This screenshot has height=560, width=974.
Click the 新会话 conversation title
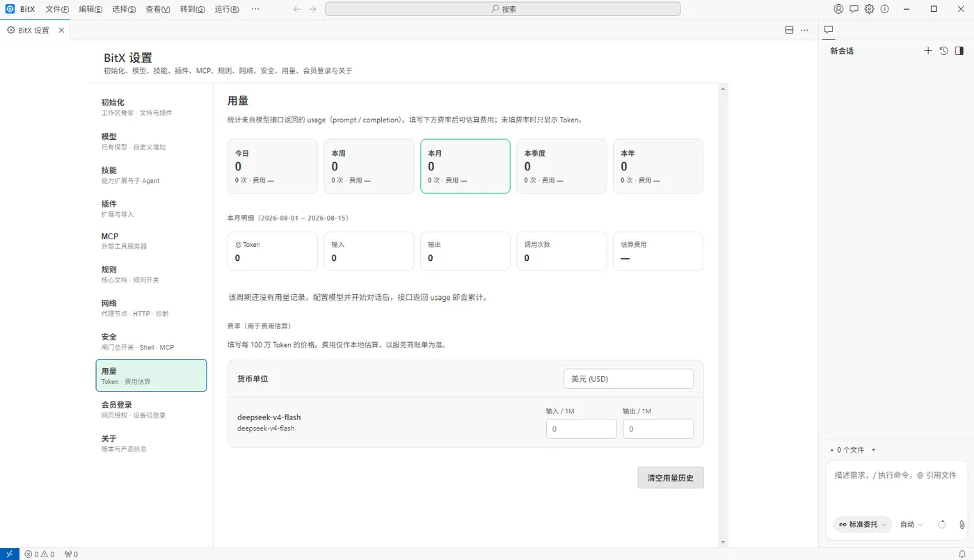click(x=842, y=51)
